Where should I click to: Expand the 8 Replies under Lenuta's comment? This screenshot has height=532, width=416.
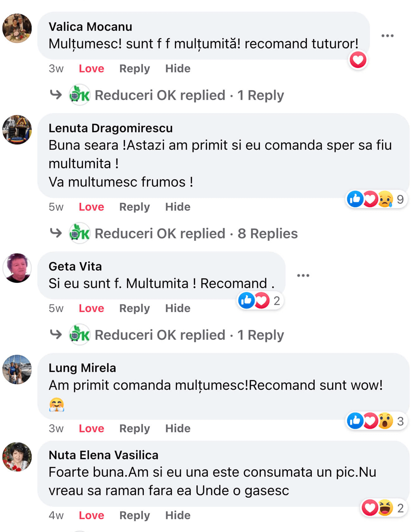(x=196, y=234)
